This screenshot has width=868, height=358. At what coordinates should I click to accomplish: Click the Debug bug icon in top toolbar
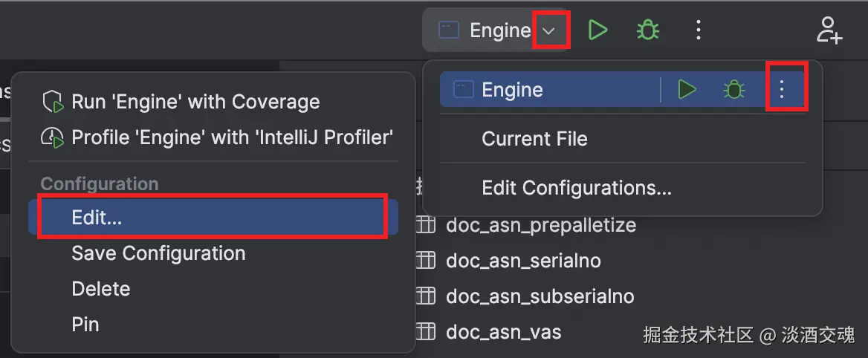click(648, 30)
